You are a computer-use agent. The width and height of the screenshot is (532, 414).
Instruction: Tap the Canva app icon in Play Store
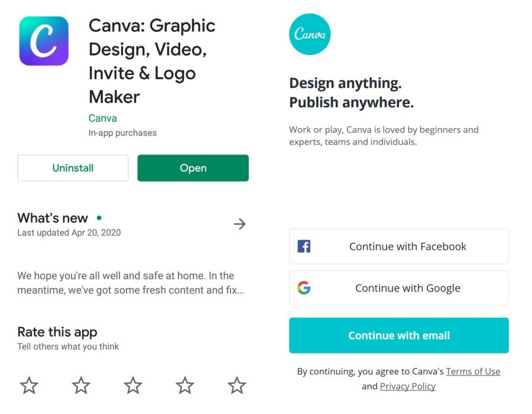tap(44, 41)
